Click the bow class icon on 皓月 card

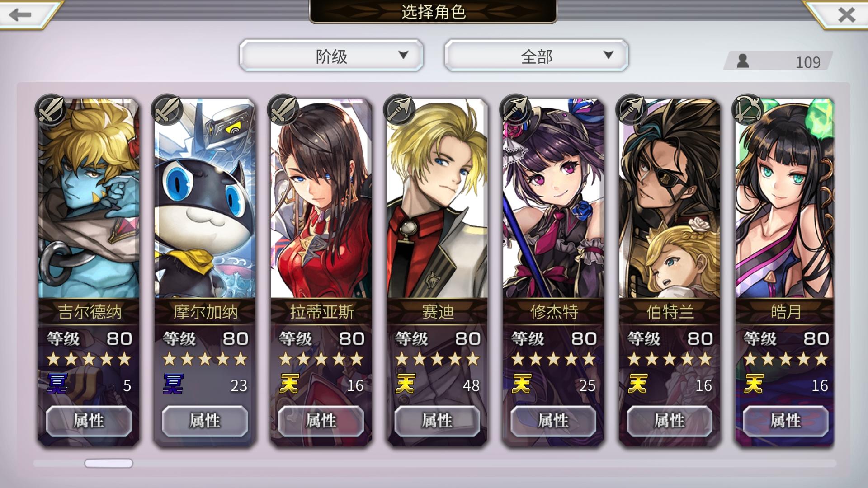747,110
